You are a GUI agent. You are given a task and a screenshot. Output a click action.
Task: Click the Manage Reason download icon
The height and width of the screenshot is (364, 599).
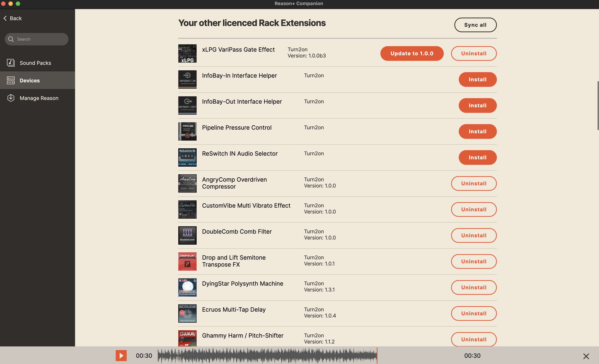(11, 98)
